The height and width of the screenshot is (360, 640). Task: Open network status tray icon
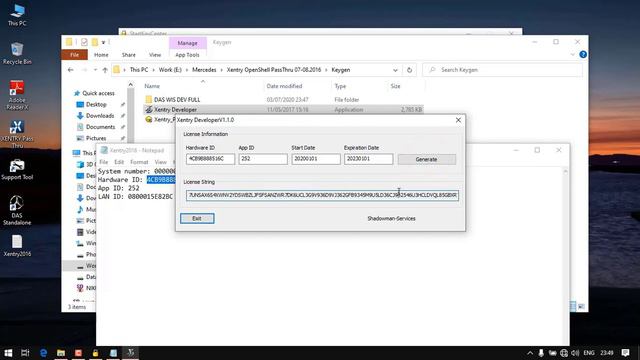[x=564, y=353]
